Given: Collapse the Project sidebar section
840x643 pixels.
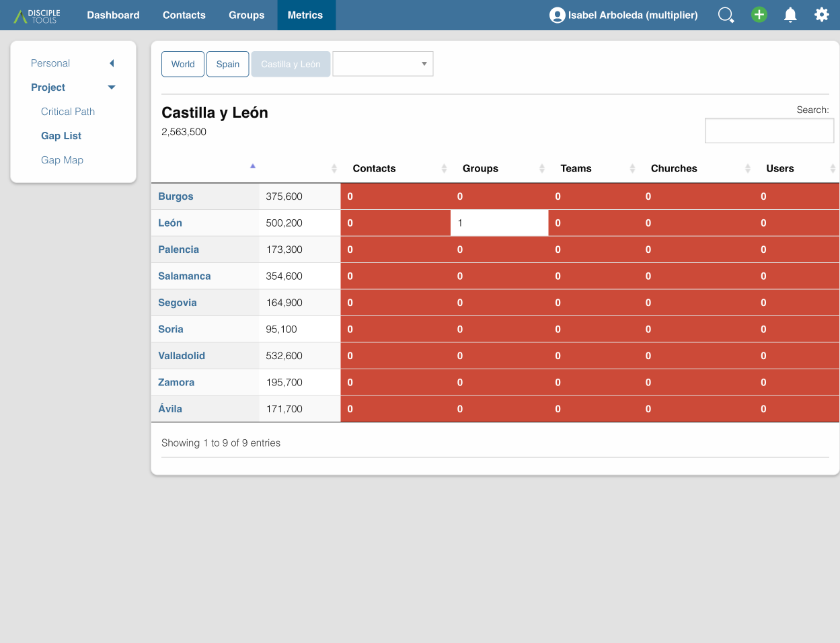Looking at the screenshot, I should (73, 87).
